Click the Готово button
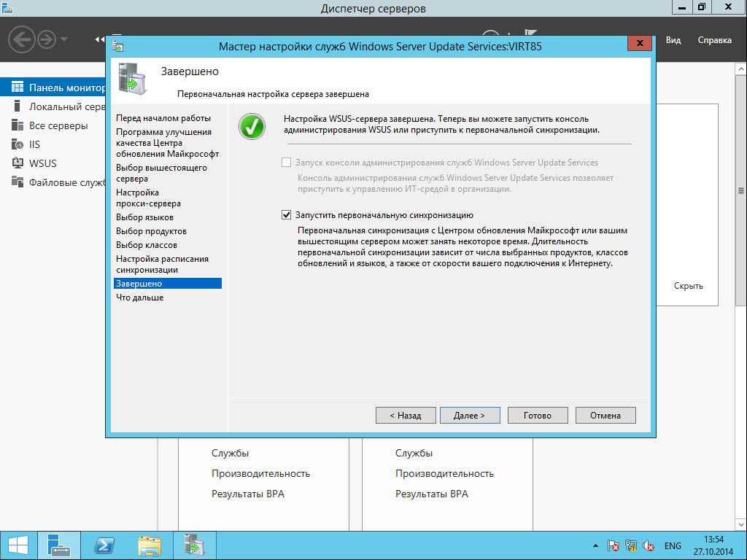 (x=538, y=415)
